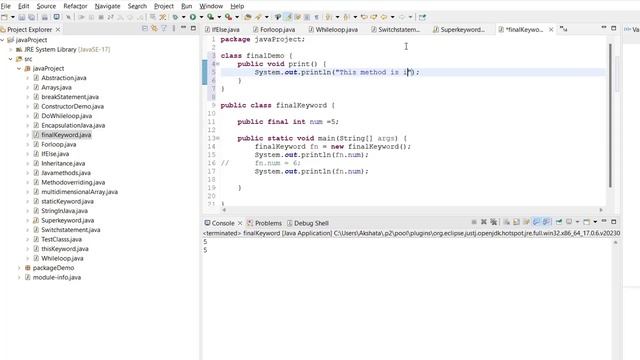Viewport: 640px width, 360px height.
Task: Click the External Tools run icon
Action: coord(228,17)
